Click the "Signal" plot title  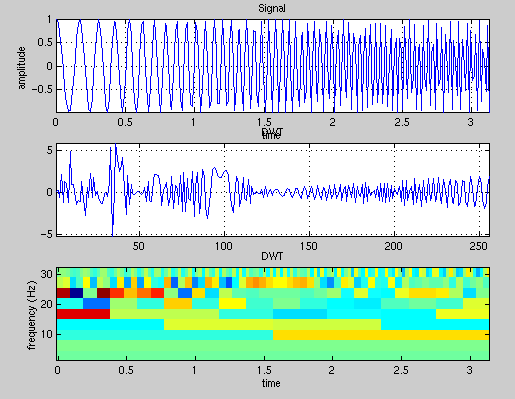(272, 8)
